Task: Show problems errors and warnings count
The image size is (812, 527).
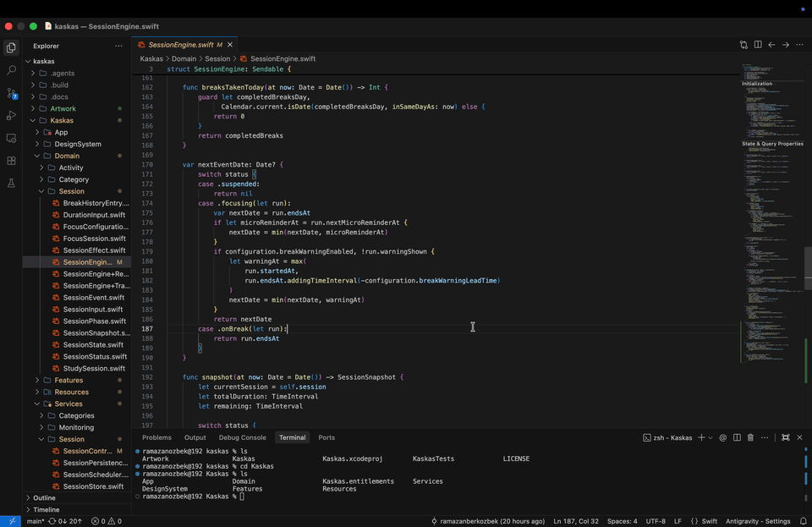Action: point(107,521)
